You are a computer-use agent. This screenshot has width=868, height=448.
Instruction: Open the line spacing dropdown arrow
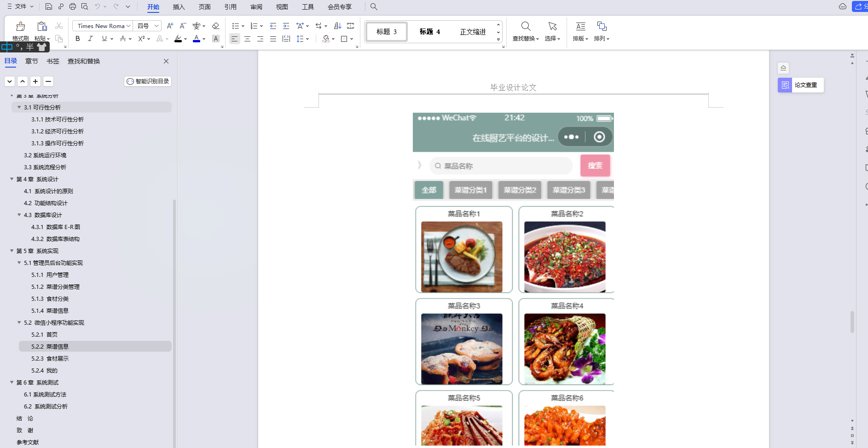point(307,39)
